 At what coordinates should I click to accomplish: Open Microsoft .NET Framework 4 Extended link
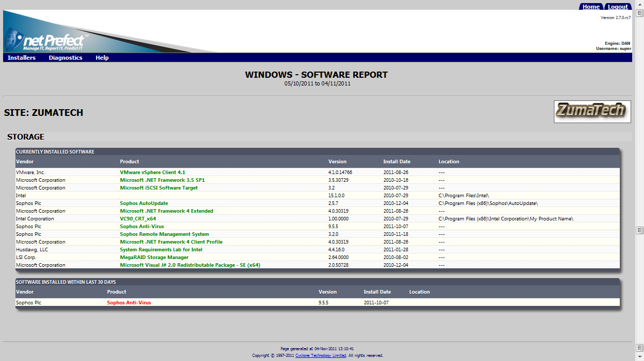[x=166, y=211]
